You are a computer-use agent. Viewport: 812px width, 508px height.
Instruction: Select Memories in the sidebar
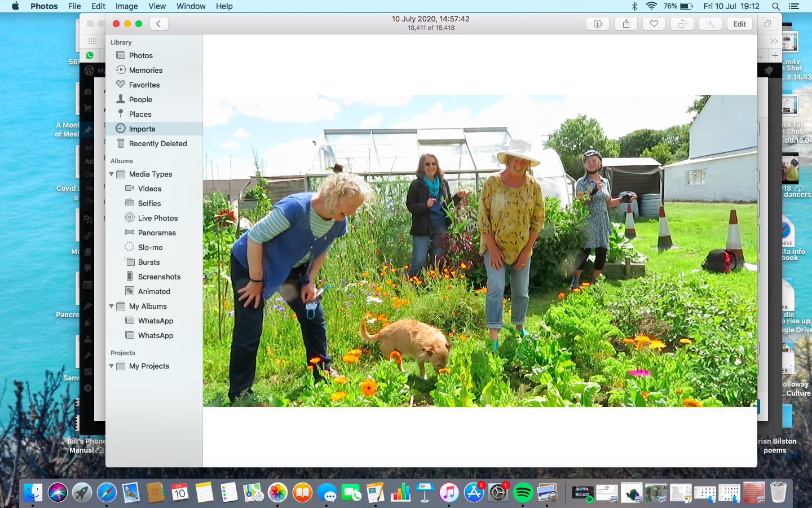(145, 70)
